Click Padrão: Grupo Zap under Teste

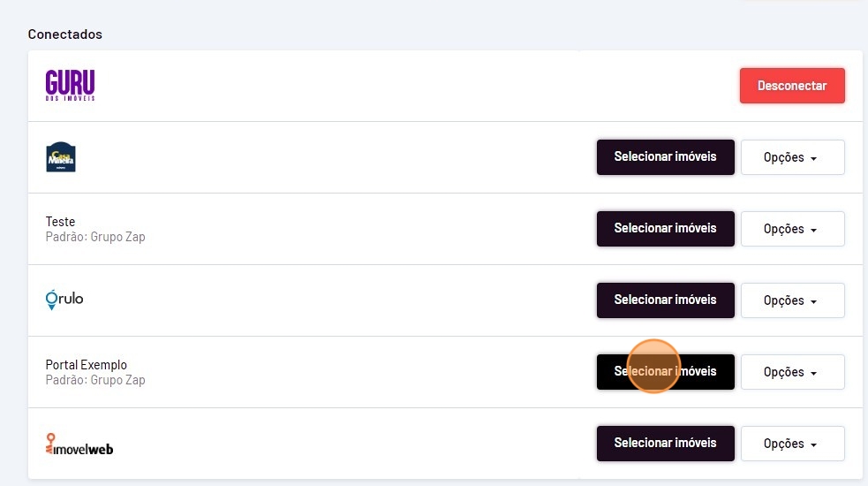[x=95, y=237]
